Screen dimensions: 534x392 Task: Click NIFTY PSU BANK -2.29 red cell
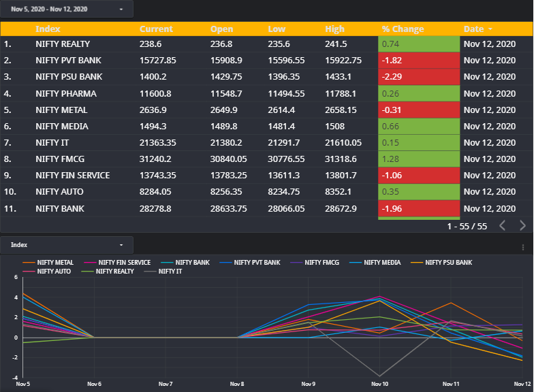point(419,77)
